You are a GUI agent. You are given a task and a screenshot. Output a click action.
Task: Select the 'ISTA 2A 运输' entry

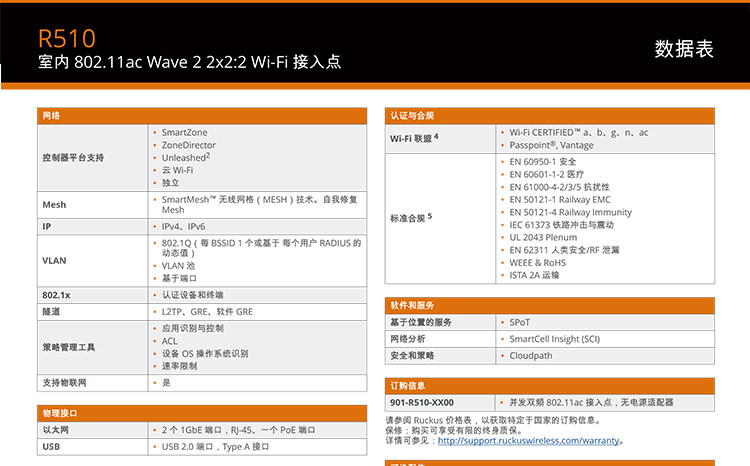click(x=534, y=275)
